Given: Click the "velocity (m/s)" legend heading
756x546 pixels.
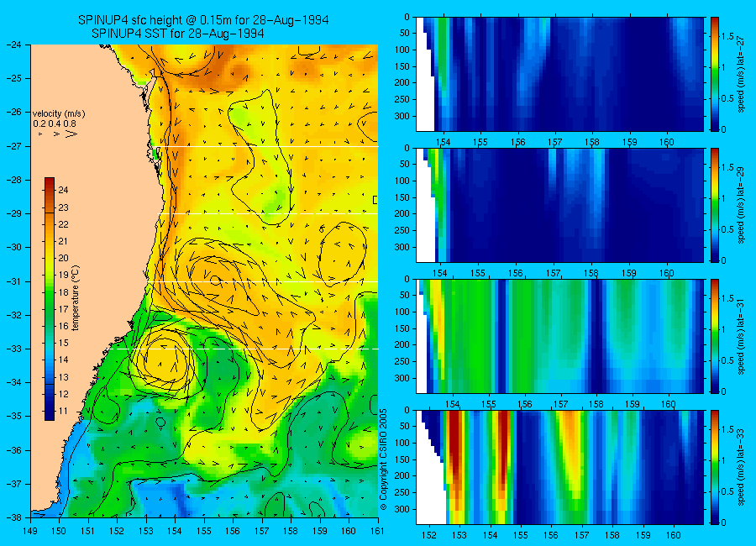Looking at the screenshot, I should point(59,114).
